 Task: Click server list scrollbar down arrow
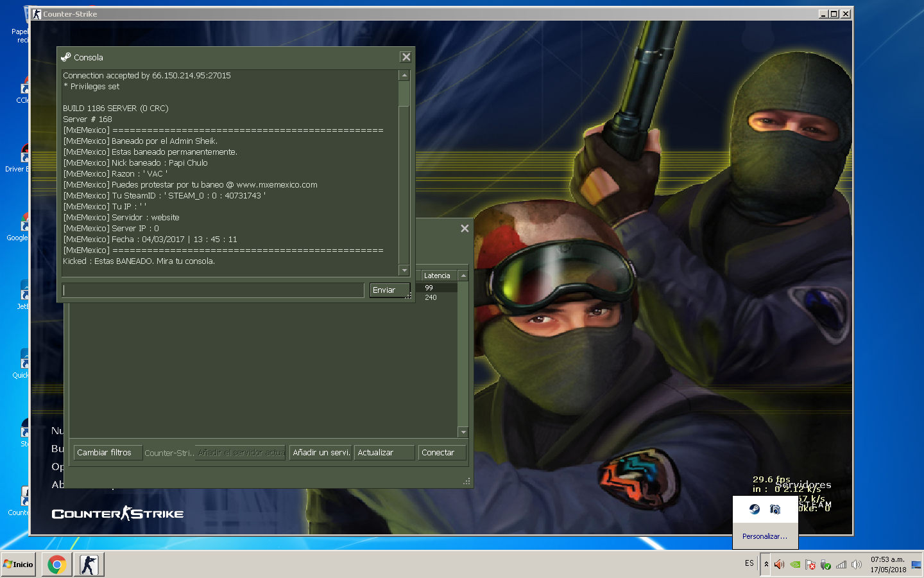coord(463,432)
